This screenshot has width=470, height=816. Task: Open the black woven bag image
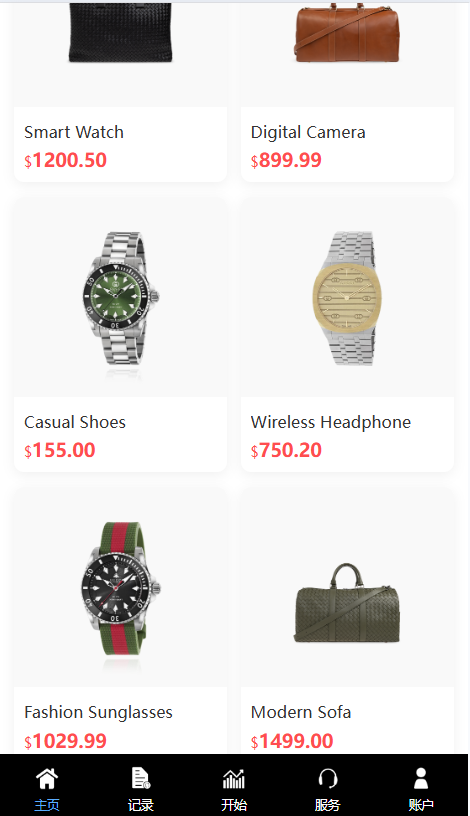(120, 32)
